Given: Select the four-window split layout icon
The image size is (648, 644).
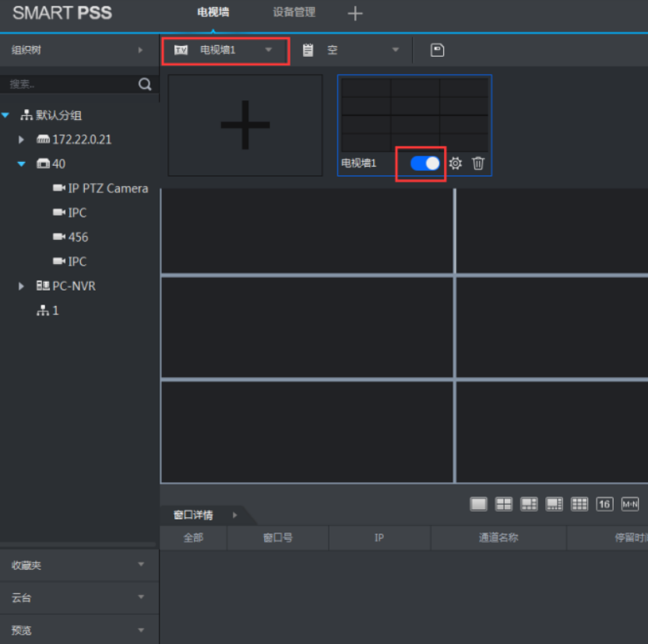Looking at the screenshot, I should (504, 504).
